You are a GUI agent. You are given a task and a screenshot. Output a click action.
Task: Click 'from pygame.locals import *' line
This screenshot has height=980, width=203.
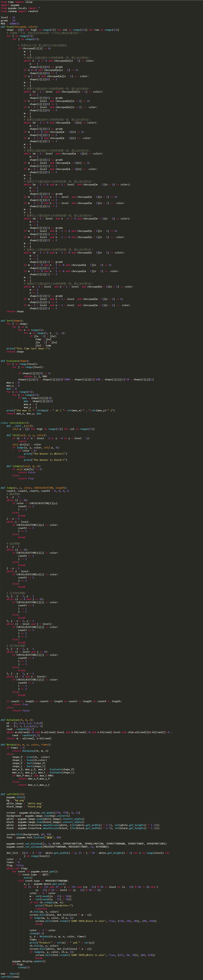pyautogui.click(x=20, y=8)
